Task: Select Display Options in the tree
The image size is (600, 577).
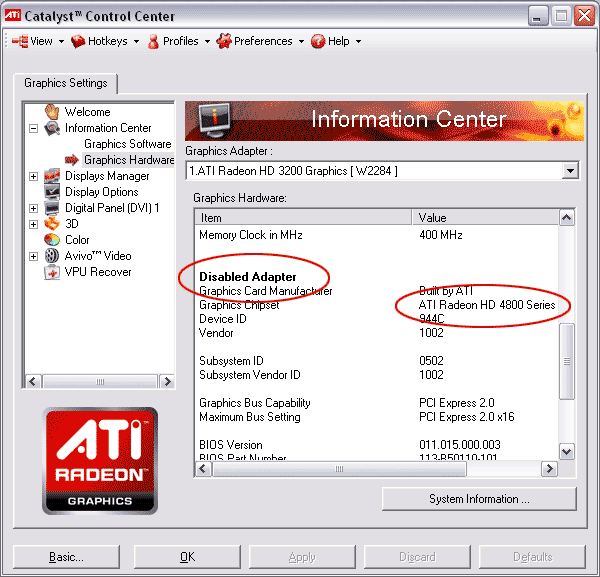Action: (x=102, y=192)
